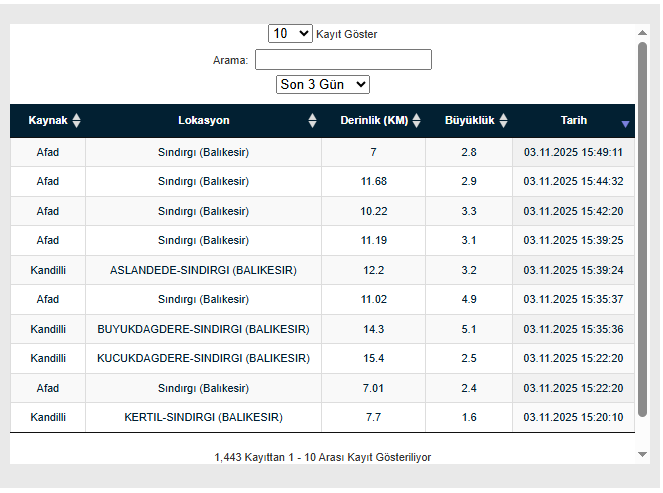This screenshot has width=663, height=493.
Task: Sort table by Kaynak header text
Action: (48, 121)
